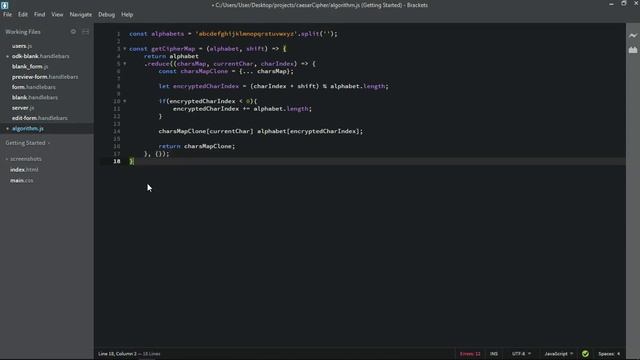Click Spaces indentation toggle in status bar
The image size is (640, 360).
tap(606, 353)
